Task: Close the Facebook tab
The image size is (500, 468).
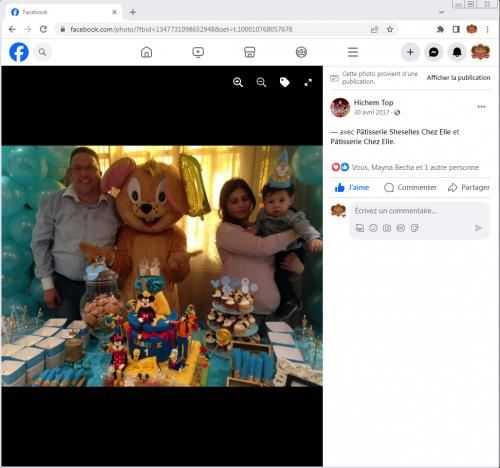Action: [x=114, y=12]
